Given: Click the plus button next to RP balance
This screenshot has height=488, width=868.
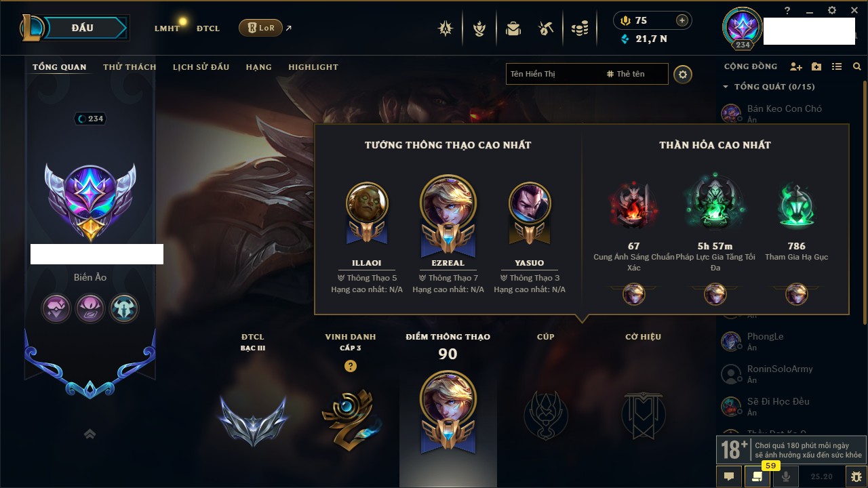Looking at the screenshot, I should coord(682,20).
